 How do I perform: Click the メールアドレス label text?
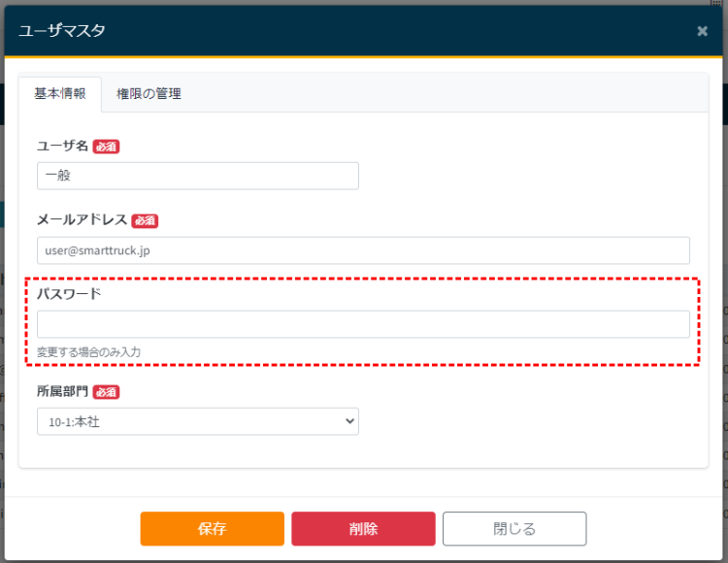coord(82,220)
